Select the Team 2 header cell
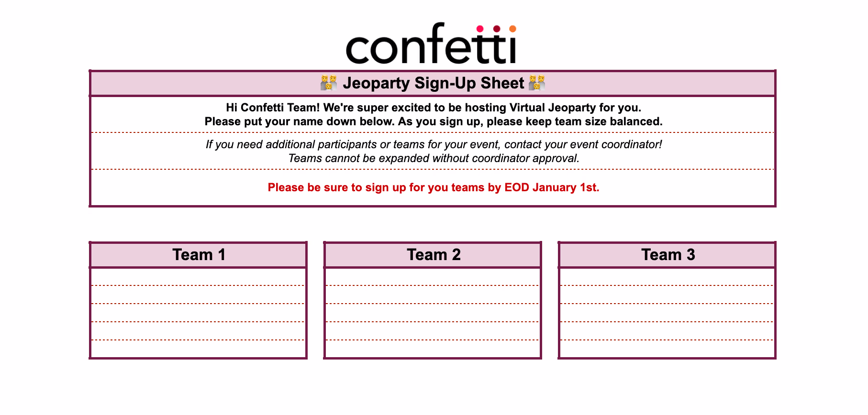 (x=433, y=255)
